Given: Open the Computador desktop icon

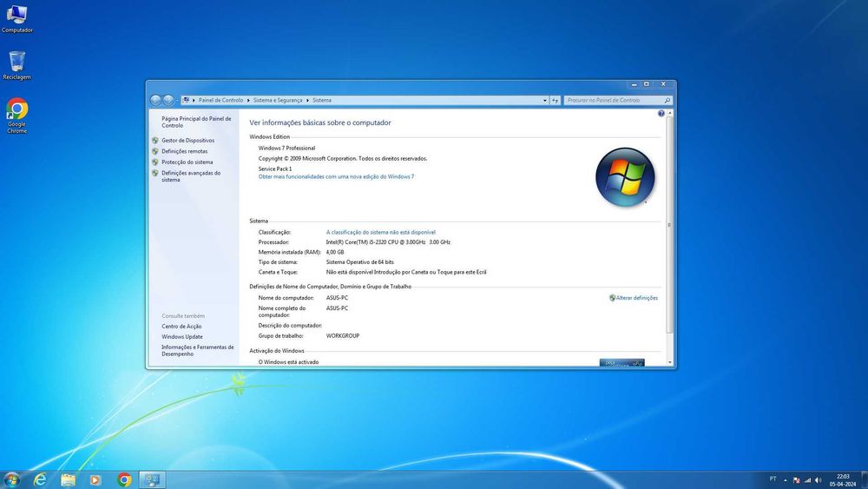Looking at the screenshot, I should point(16,18).
